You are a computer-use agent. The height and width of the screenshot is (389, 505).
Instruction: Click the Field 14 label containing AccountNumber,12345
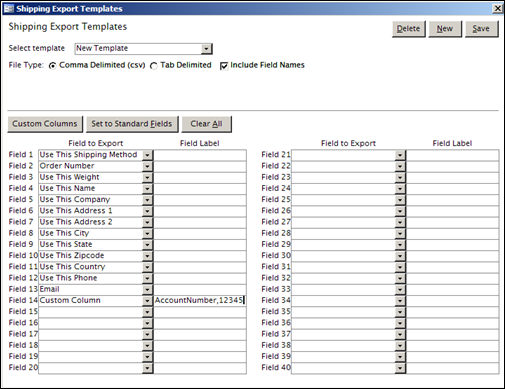coord(200,300)
